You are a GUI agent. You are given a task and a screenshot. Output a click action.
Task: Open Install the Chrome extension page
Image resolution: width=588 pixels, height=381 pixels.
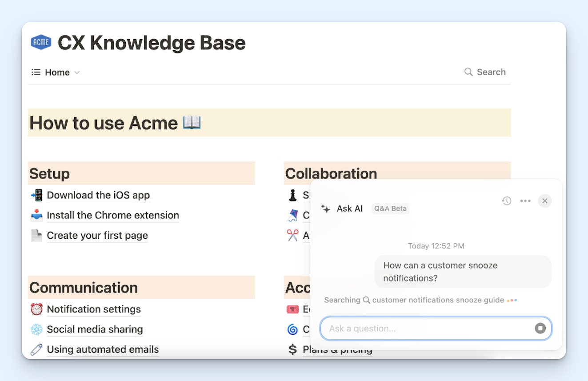(x=113, y=215)
